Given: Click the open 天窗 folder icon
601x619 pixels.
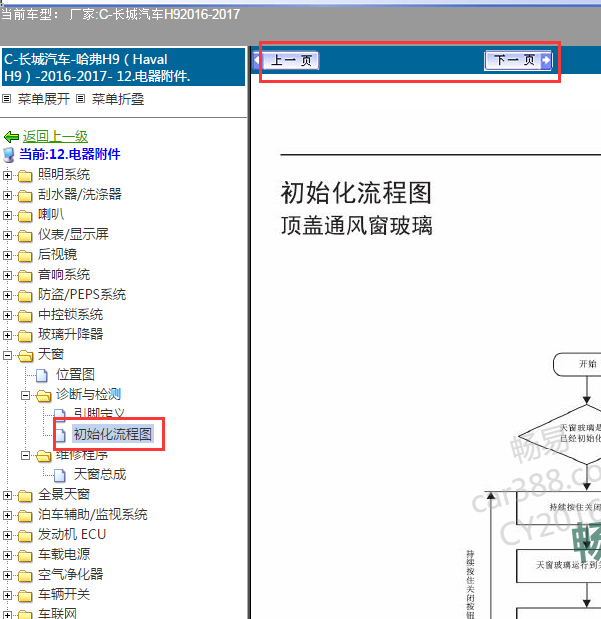Looking at the screenshot, I should pos(26,356).
